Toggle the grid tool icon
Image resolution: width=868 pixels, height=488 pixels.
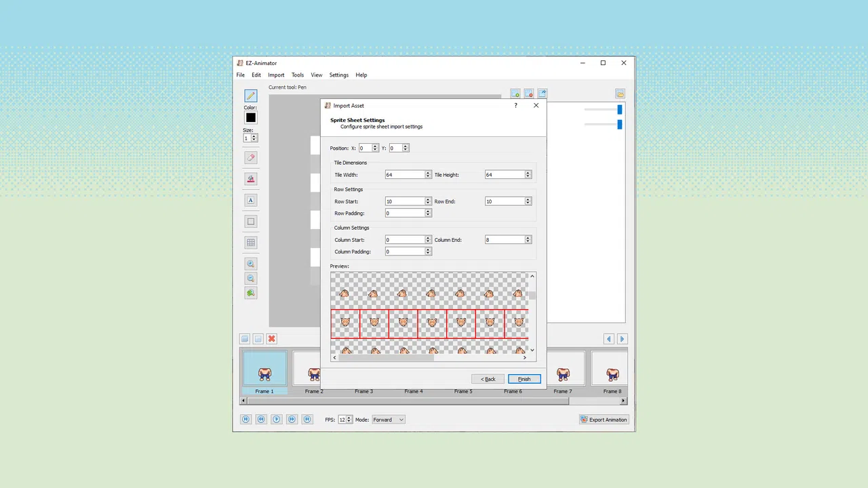point(251,243)
